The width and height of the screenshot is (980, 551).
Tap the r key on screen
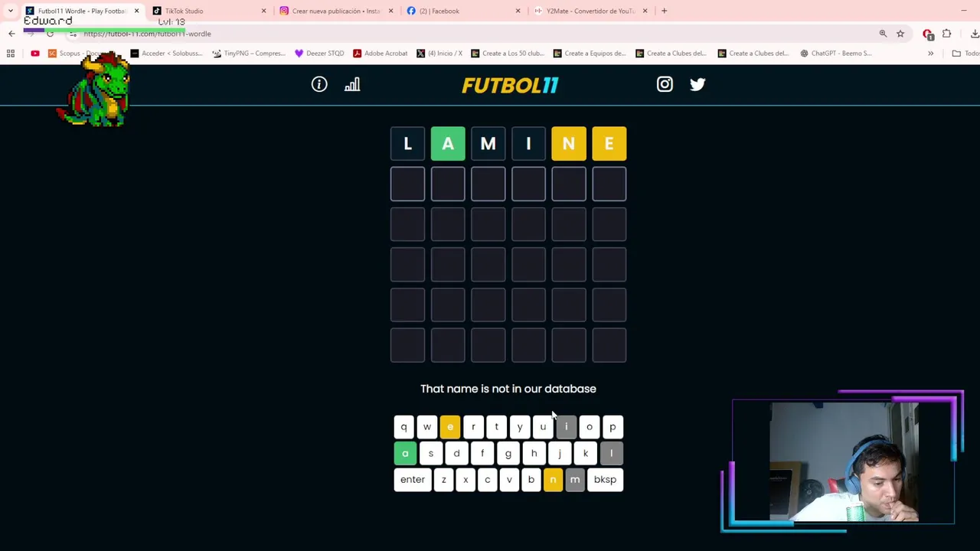tap(473, 427)
